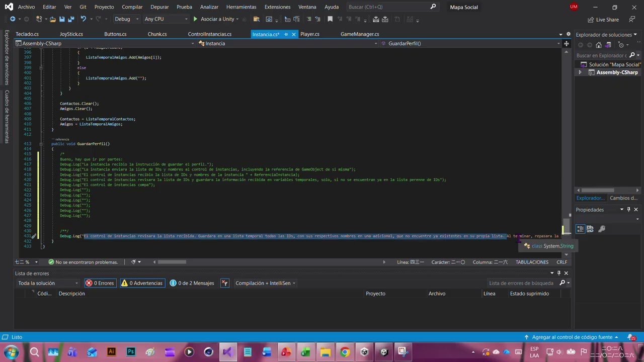Open the Debug configuration dropdown
The height and width of the screenshot is (362, 644).
click(x=126, y=19)
